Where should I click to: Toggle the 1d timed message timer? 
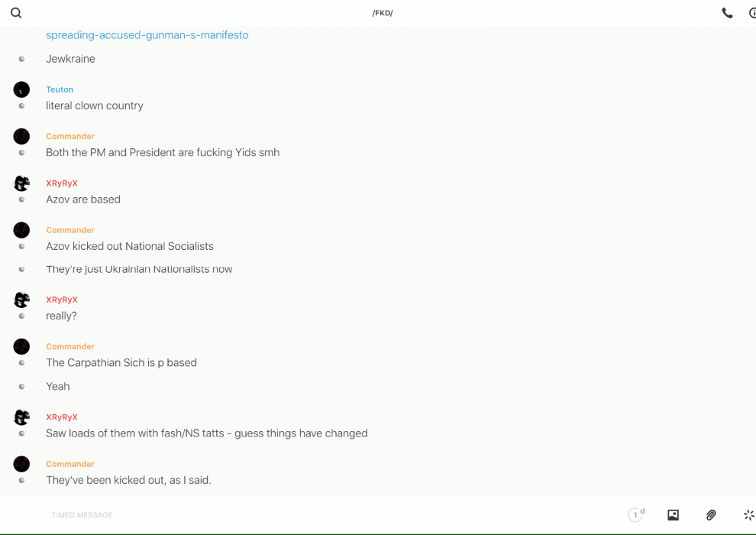coord(636,515)
